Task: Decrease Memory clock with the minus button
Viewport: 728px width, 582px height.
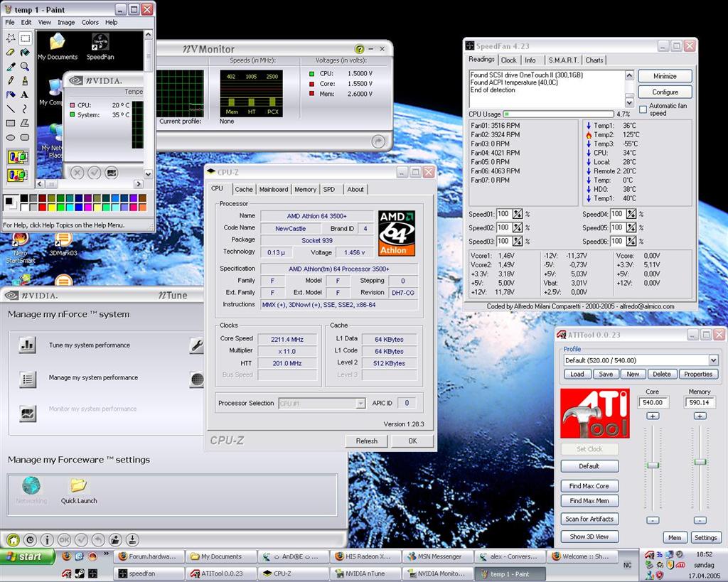Action: (700, 520)
